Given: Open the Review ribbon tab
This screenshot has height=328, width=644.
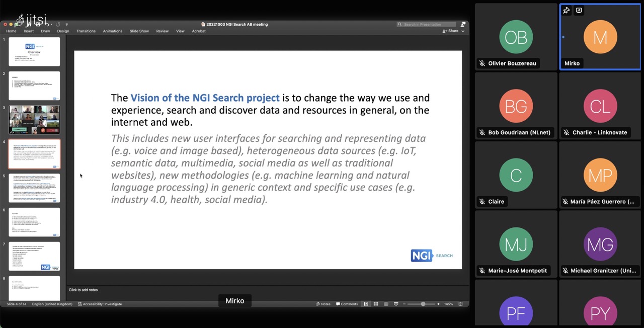Looking at the screenshot, I should pos(163,31).
